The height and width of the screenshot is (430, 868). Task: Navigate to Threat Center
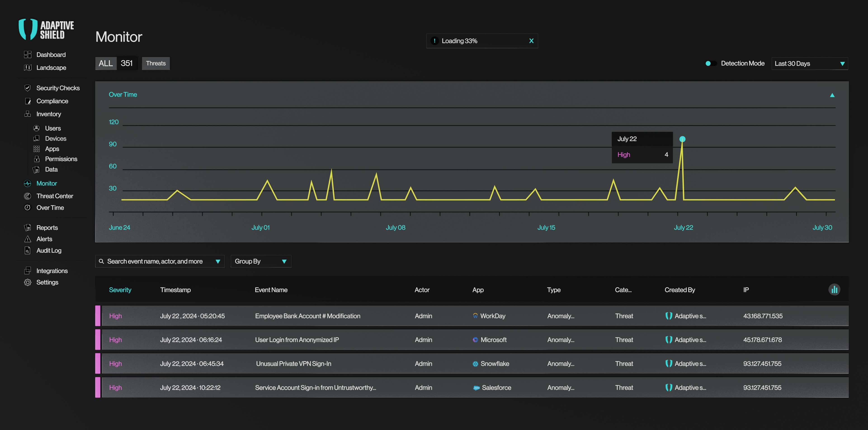(54, 196)
